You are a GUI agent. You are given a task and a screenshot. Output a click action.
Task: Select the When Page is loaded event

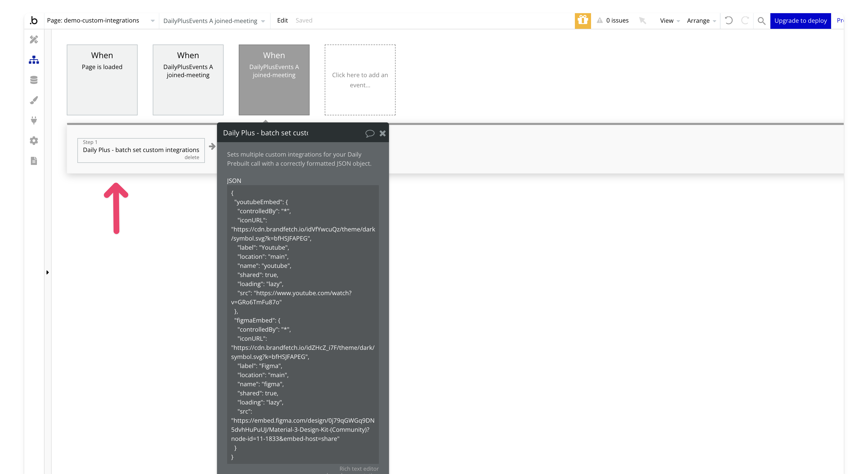pyautogui.click(x=102, y=80)
